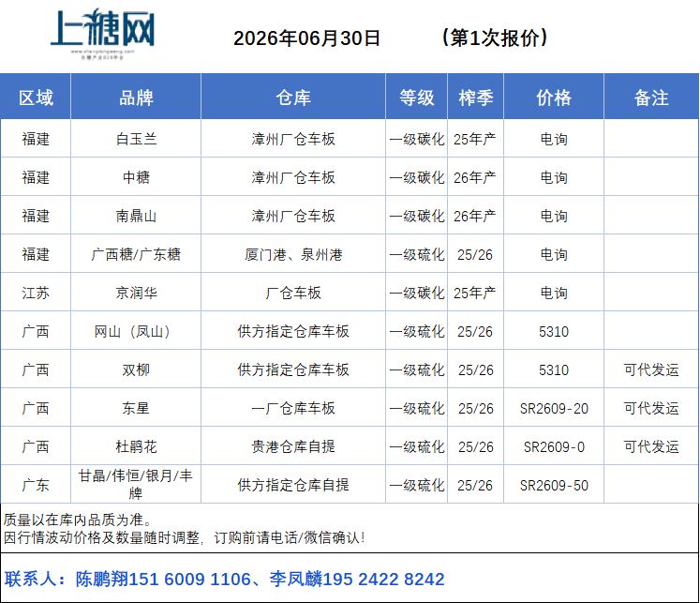Viewport: 700px width, 603px height.
Task: Select the 白玉兰 brand cell
Action: click(136, 139)
